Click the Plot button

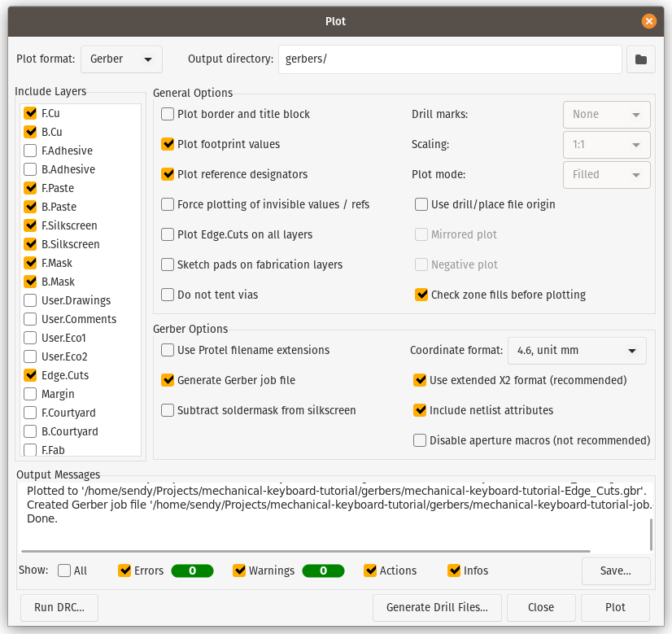[x=615, y=608]
